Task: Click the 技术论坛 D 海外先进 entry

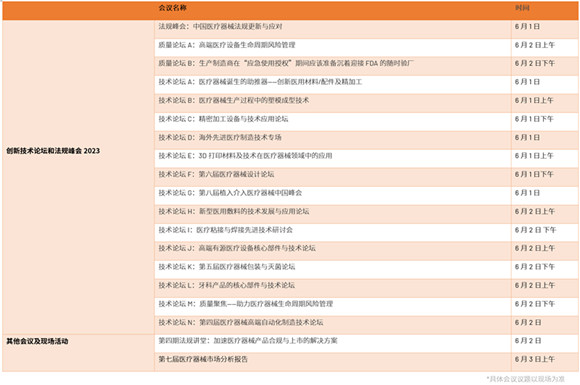Action: pyautogui.click(x=220, y=137)
